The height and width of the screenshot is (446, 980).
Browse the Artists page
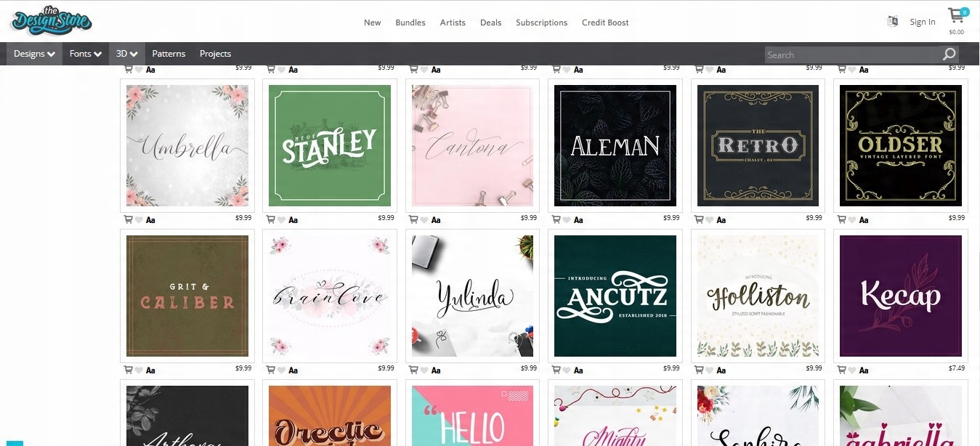click(453, 23)
